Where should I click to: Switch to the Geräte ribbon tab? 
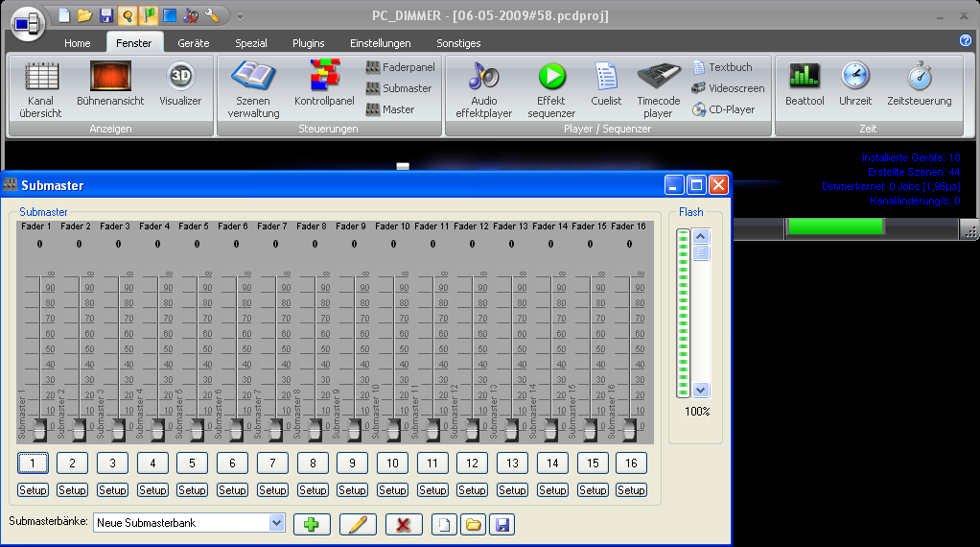tap(193, 43)
